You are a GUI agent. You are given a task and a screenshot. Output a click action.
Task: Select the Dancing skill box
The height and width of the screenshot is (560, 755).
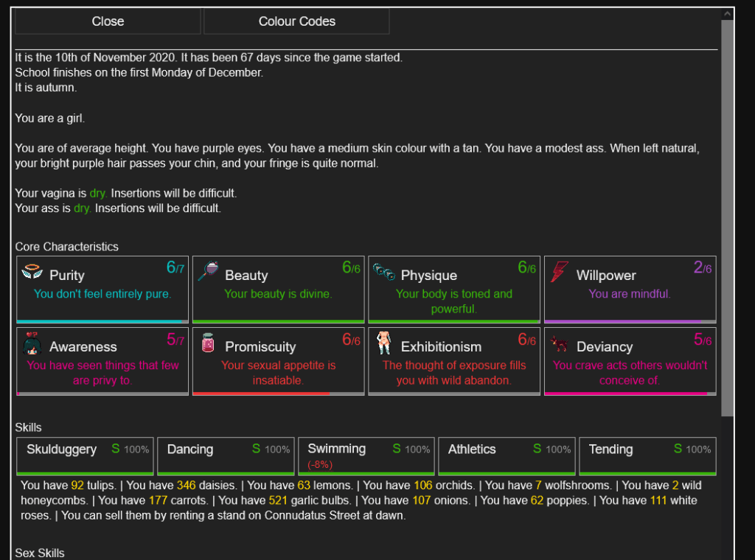click(x=226, y=456)
